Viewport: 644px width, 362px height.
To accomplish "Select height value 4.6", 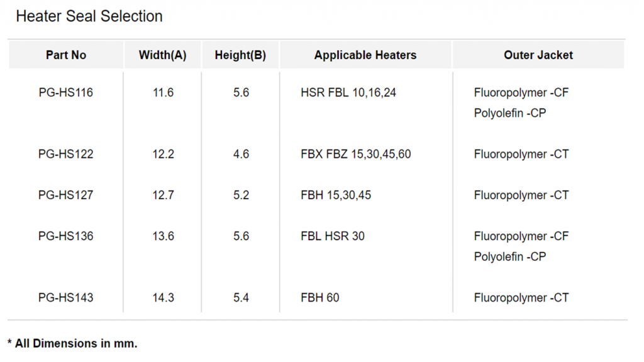I will (241, 154).
